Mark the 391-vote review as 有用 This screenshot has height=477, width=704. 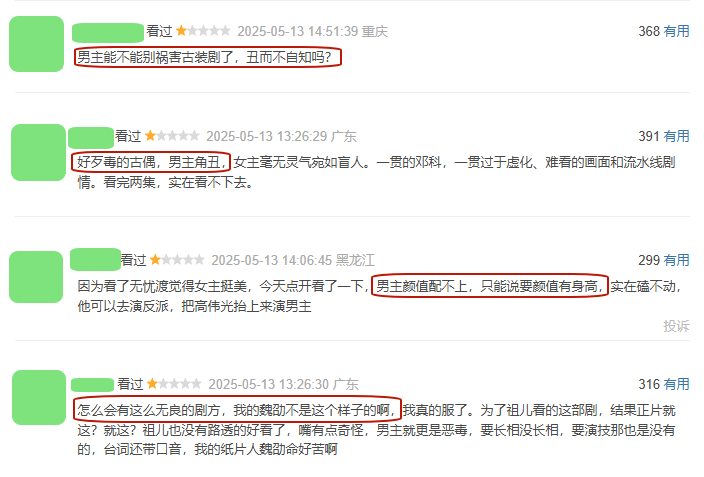pos(676,136)
